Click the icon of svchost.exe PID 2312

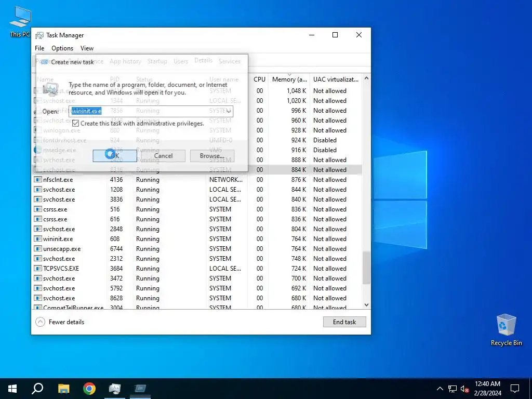38,258
